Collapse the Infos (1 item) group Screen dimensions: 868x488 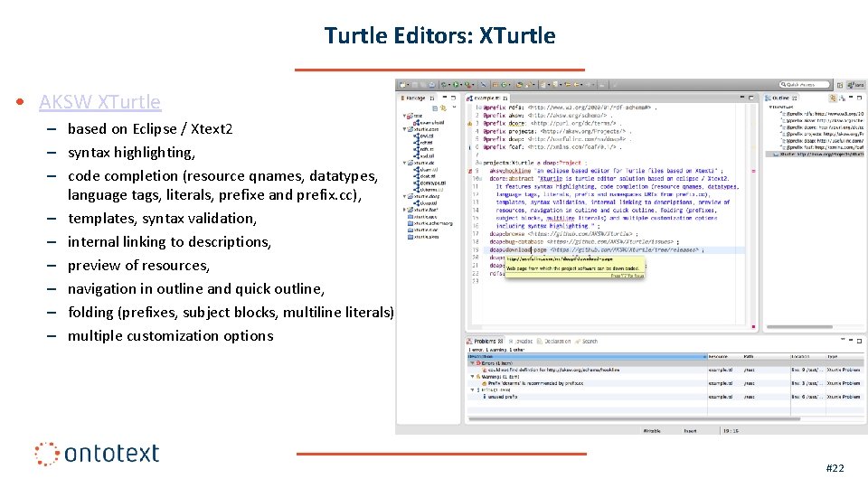473,389
